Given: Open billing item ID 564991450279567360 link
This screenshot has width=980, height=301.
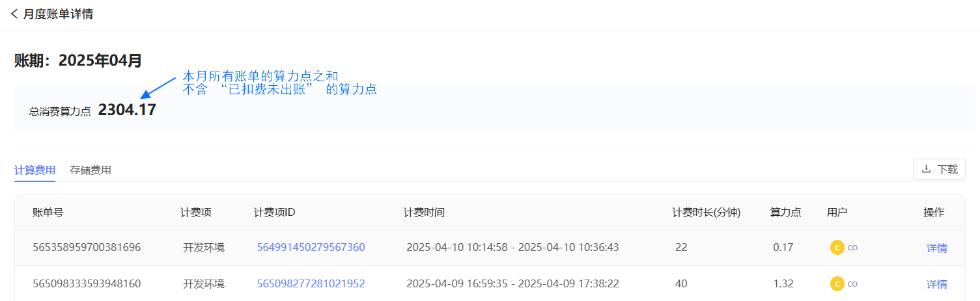Looking at the screenshot, I should pyautogui.click(x=311, y=247).
